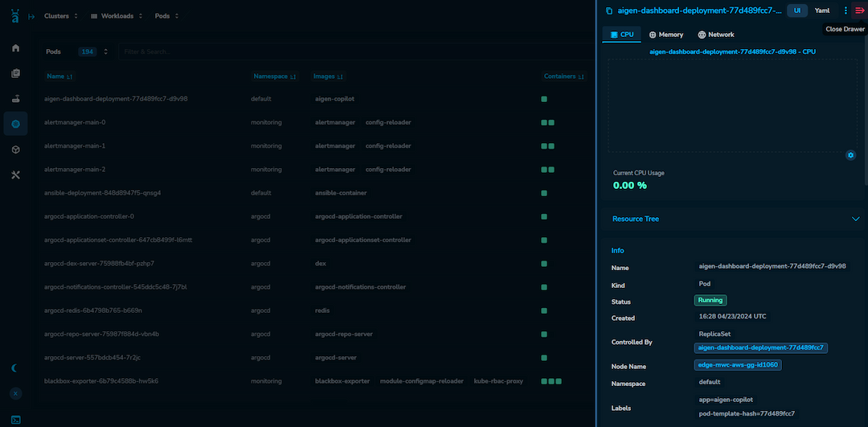Screen dimensions: 868x427
Task: Click the CPU chart settings gear
Action: pos(850,155)
